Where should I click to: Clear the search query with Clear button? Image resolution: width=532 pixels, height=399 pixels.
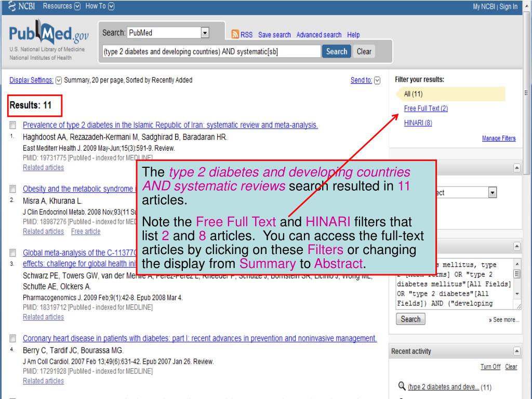click(364, 51)
